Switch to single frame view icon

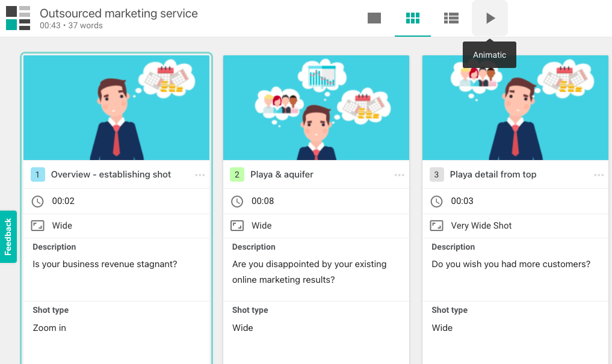(x=374, y=18)
